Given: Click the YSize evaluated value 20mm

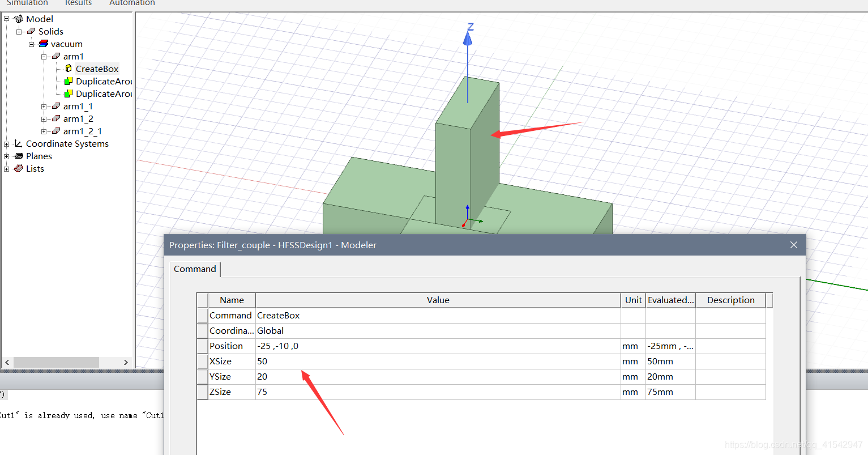Looking at the screenshot, I should click(671, 377).
